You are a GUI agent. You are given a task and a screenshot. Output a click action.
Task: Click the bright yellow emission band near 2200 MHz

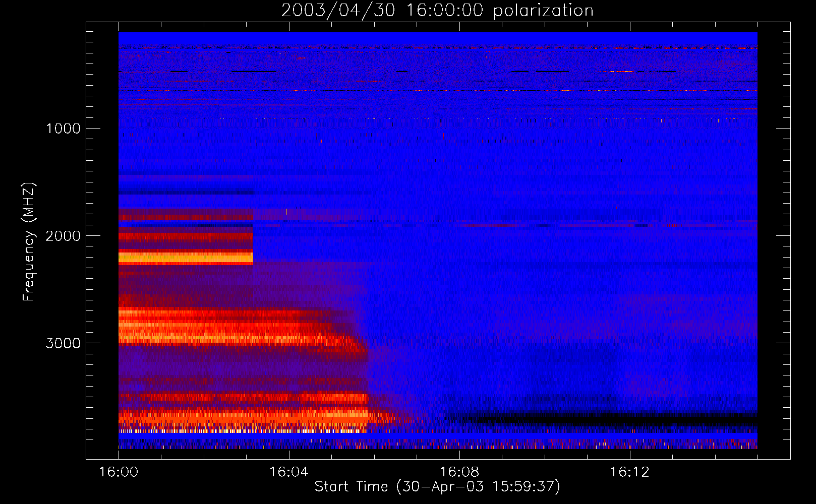(186, 259)
